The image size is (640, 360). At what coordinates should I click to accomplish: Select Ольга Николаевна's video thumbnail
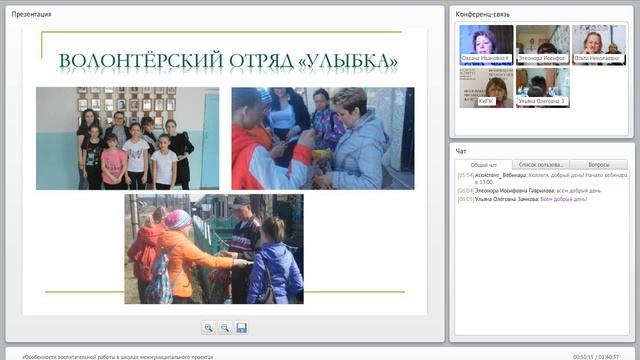[599, 45]
